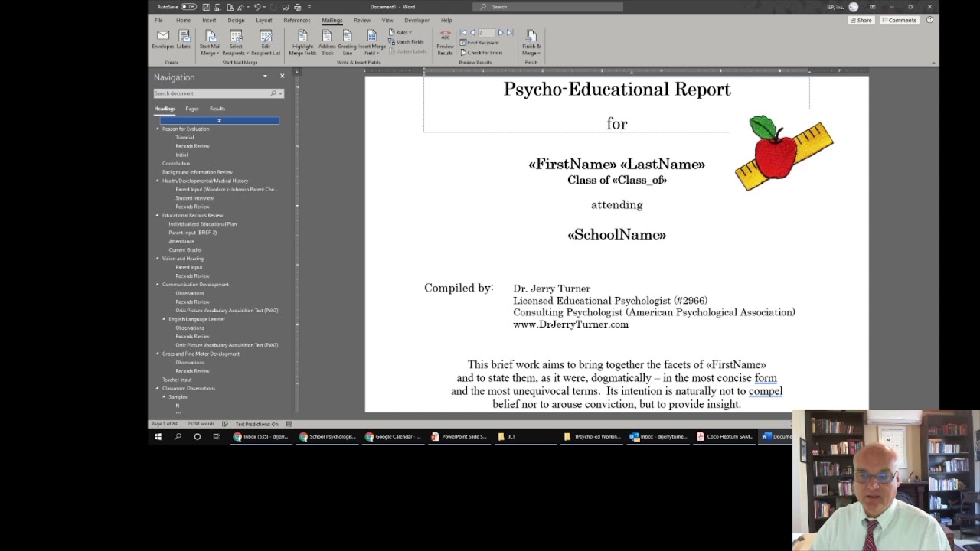Toggle Preview Results
The image size is (980, 551).
445,43
